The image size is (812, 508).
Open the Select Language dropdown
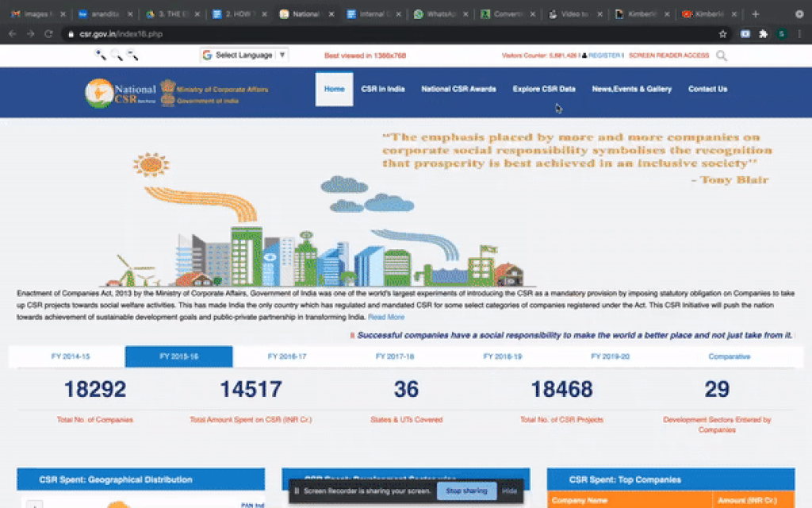point(243,55)
